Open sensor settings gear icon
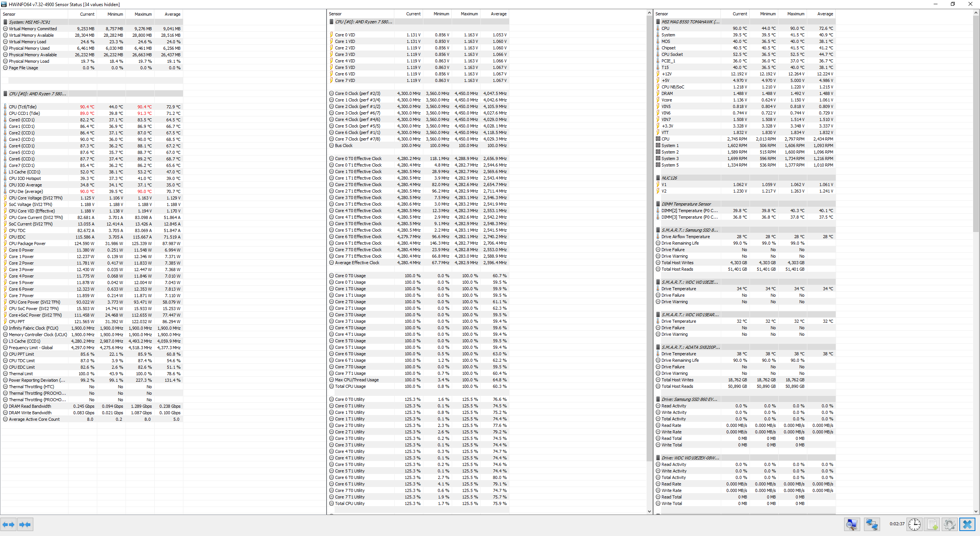 coord(949,524)
